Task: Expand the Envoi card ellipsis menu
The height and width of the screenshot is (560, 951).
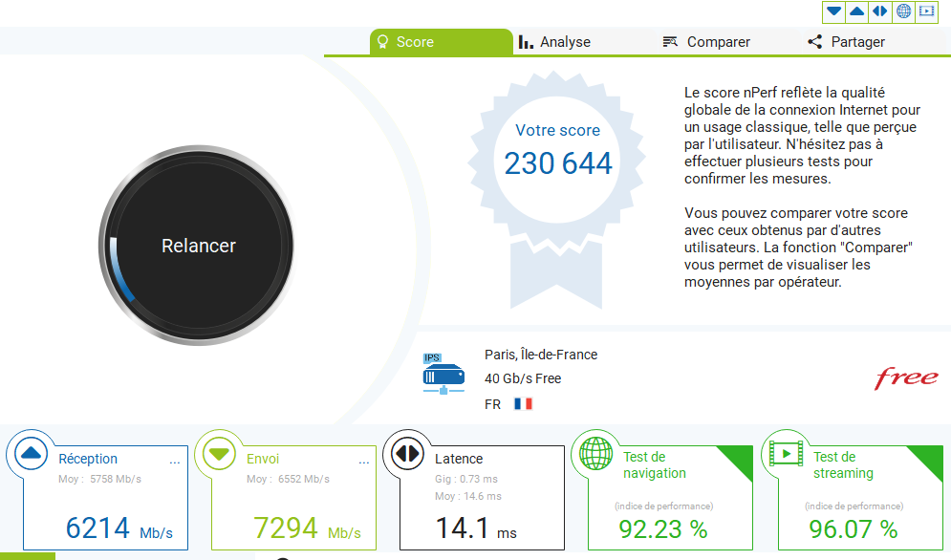Action: tap(364, 463)
